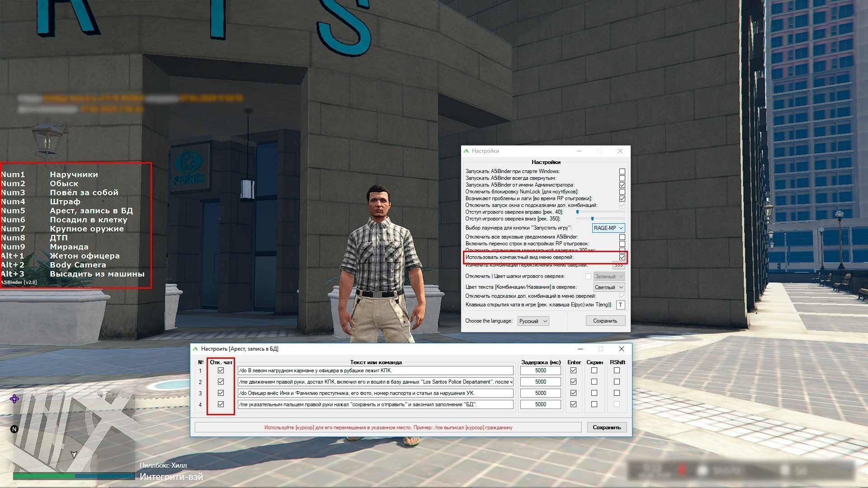Open the RAGE-MP launcher dropdown

point(609,228)
